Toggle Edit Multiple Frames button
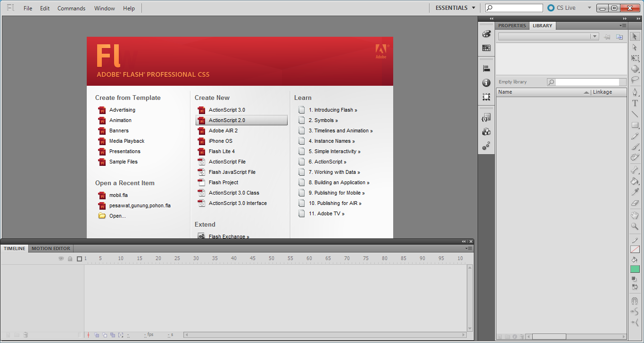644x343 pixels. coord(113,335)
